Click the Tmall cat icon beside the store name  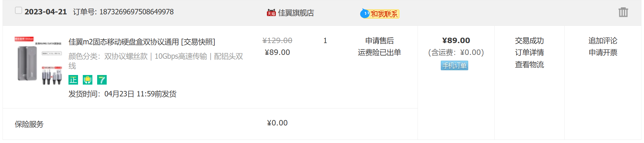[x=271, y=13]
